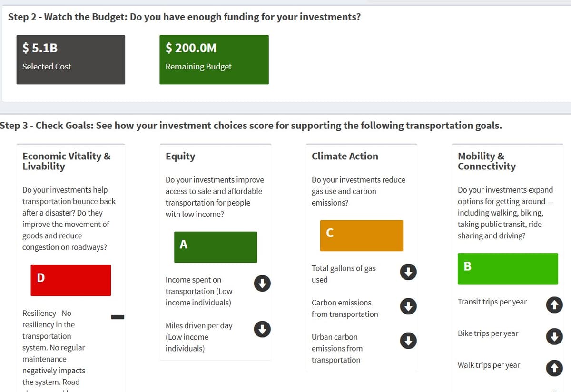Click the down arrow beside Carbon emissions from transportation
This screenshot has width=571, height=392.
[x=408, y=306]
